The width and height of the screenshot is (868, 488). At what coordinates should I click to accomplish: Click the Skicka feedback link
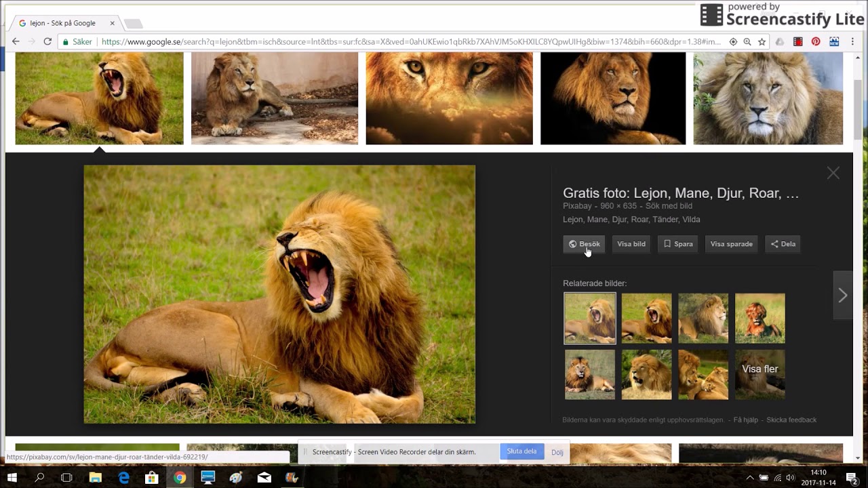pos(791,420)
